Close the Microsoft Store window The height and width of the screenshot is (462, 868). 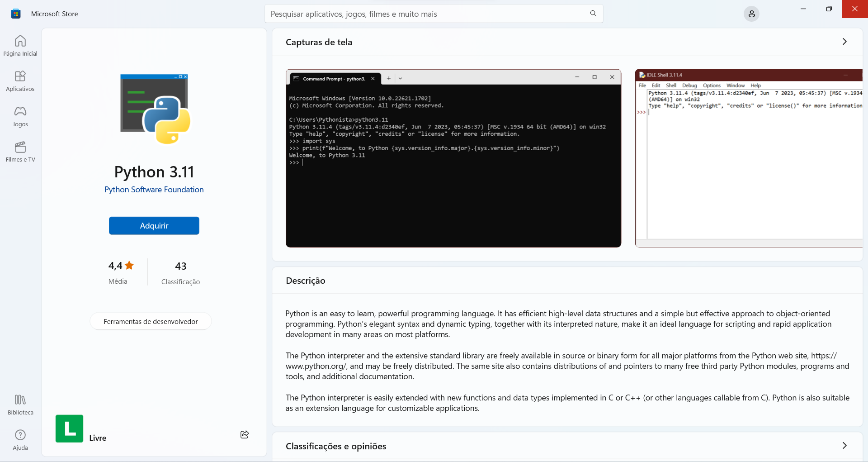[x=855, y=9]
